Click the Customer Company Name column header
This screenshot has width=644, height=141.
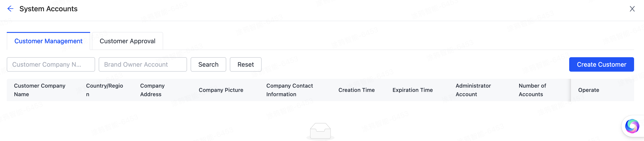click(x=39, y=90)
